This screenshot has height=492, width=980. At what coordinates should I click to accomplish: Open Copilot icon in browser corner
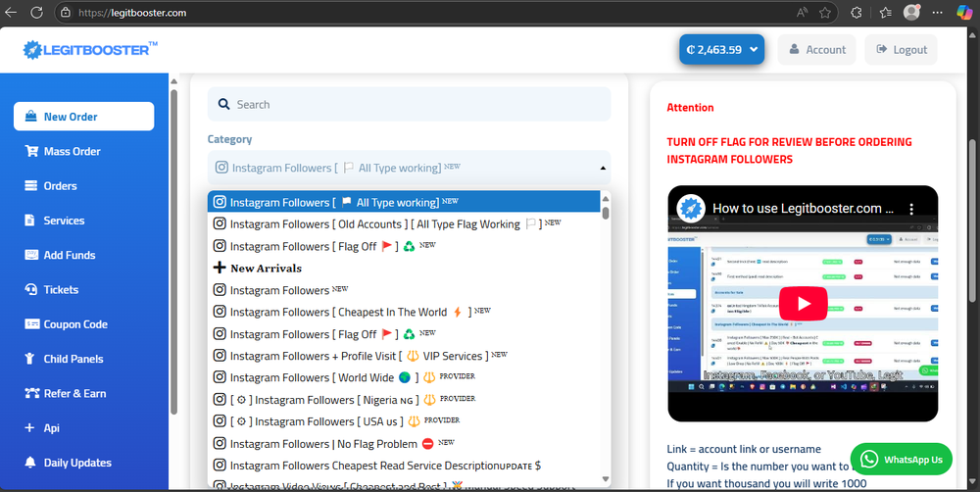964,12
